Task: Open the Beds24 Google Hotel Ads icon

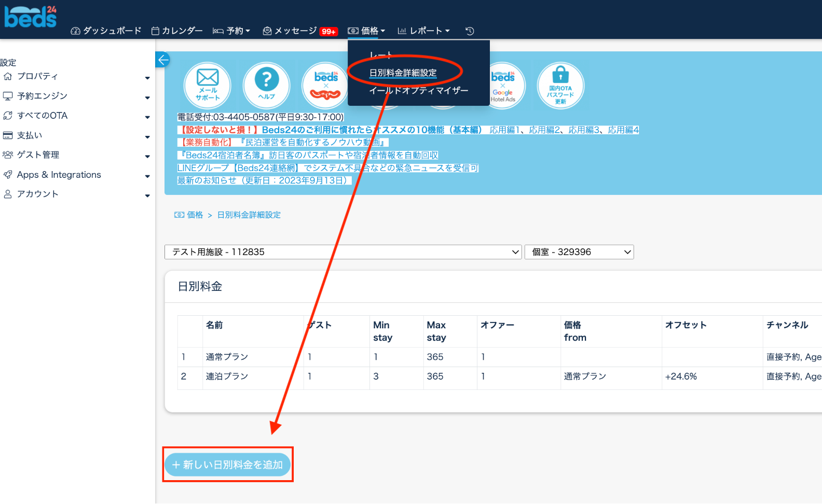Action: [x=503, y=86]
